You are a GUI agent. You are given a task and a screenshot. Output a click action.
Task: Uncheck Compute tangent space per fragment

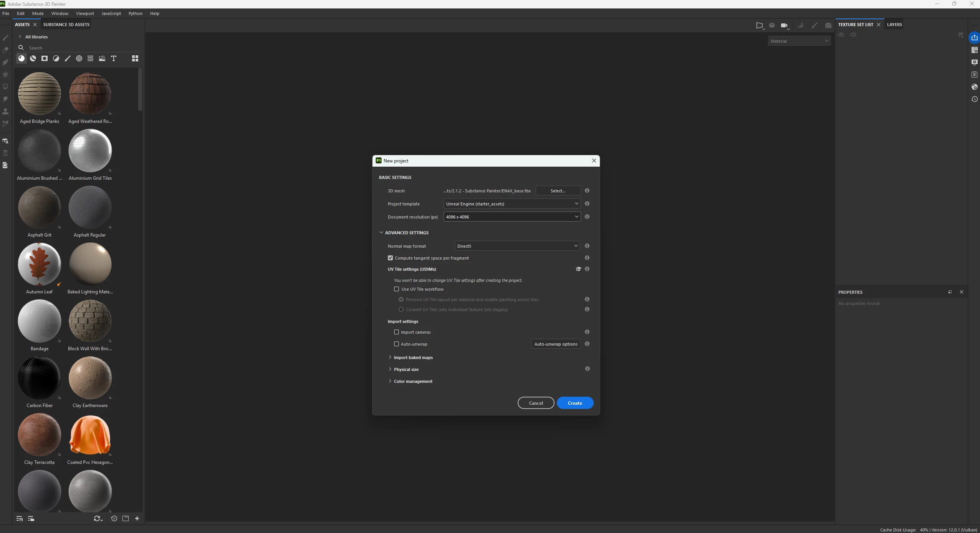coord(391,258)
